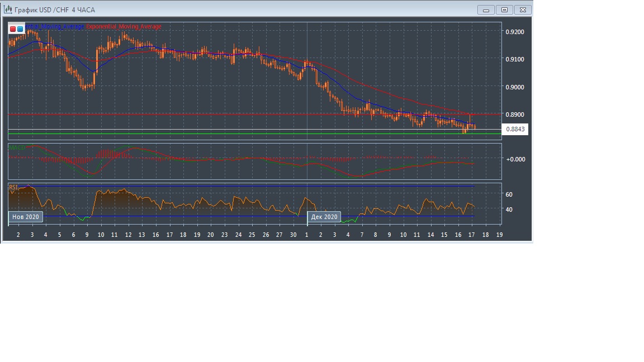Click the blue square chart button
This screenshot has width=644, height=362.
pos(20,28)
